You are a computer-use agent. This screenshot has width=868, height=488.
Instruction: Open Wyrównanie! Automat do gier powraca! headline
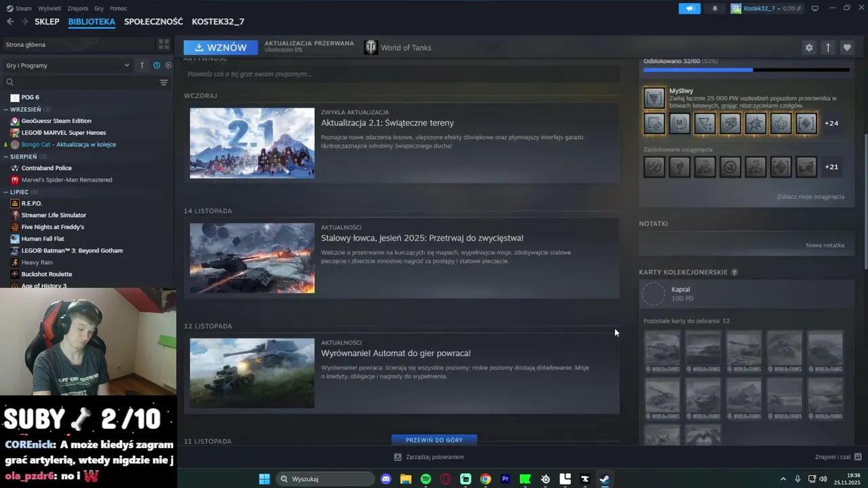(x=395, y=353)
